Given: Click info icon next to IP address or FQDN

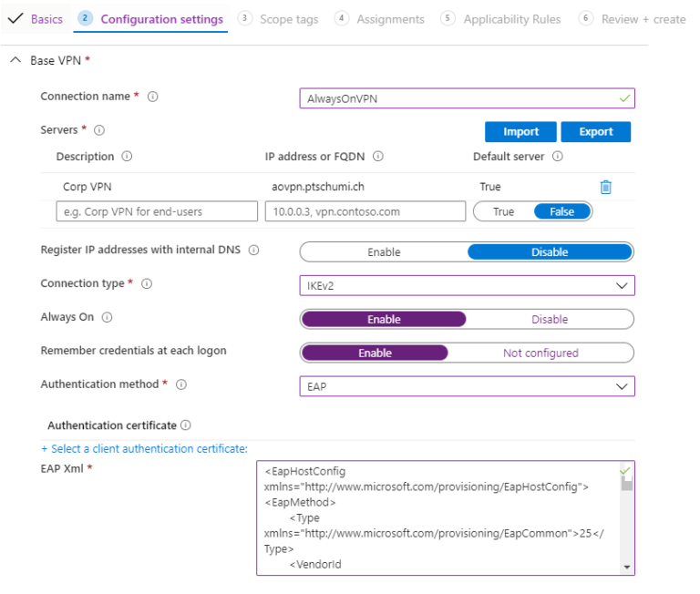Looking at the screenshot, I should tap(377, 157).
